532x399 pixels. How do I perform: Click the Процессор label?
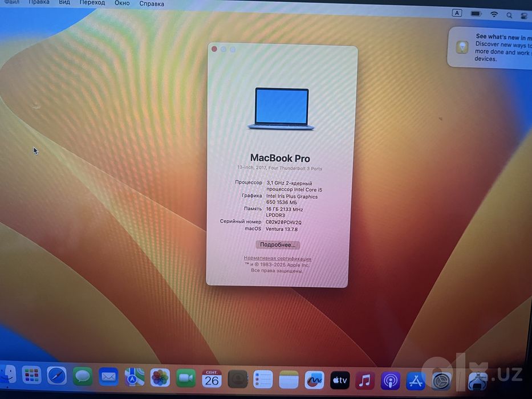(249, 182)
